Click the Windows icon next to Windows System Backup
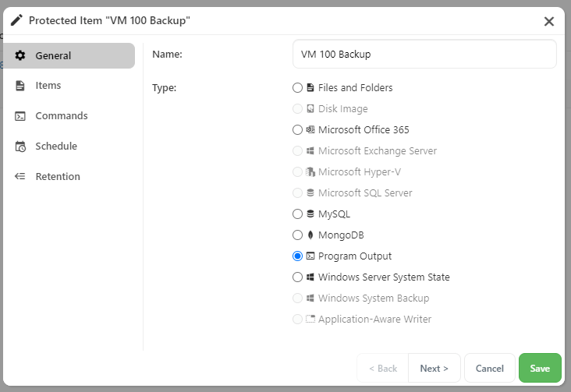This screenshot has width=571, height=392. pos(310,298)
